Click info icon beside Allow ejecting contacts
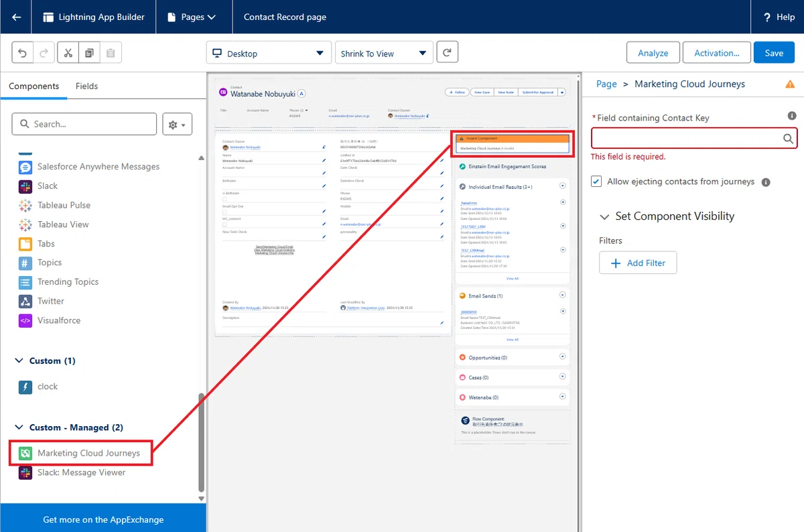Viewport: 804px width, 532px height. click(766, 182)
